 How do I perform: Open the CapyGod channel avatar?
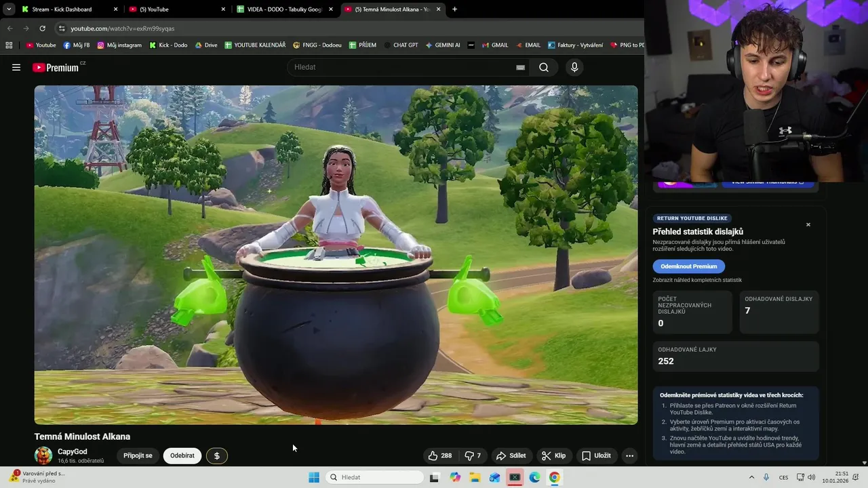click(x=43, y=455)
